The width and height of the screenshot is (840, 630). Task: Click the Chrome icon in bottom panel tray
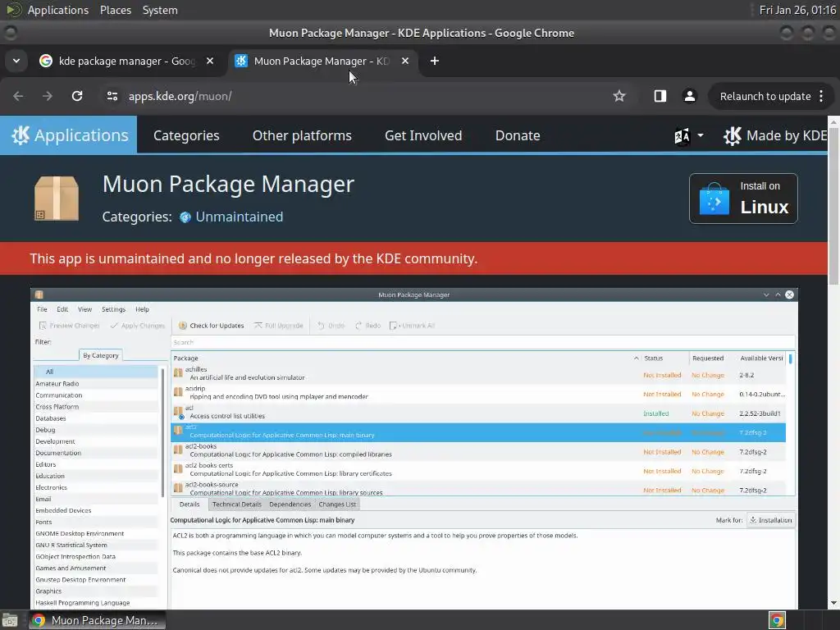pos(777,620)
